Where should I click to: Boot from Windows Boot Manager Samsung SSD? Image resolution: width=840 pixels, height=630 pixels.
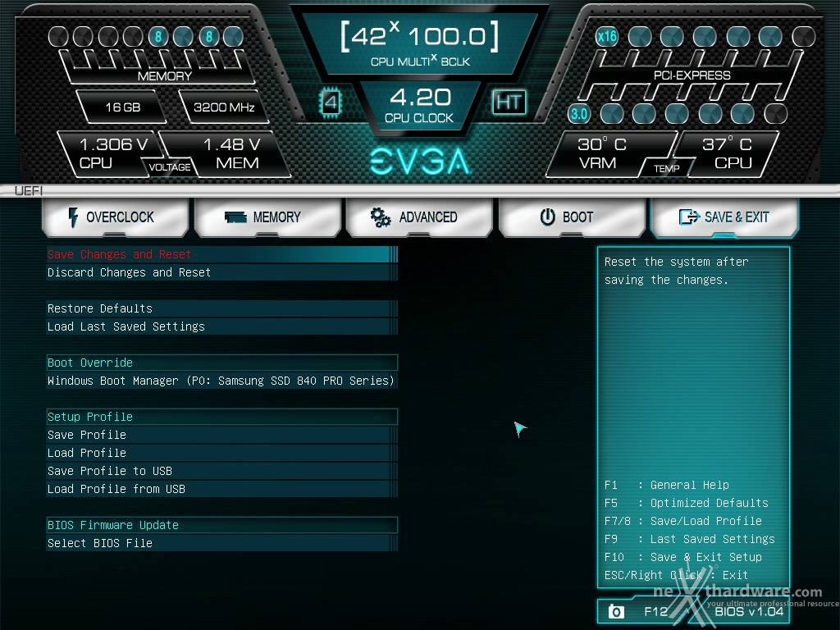pos(221,381)
